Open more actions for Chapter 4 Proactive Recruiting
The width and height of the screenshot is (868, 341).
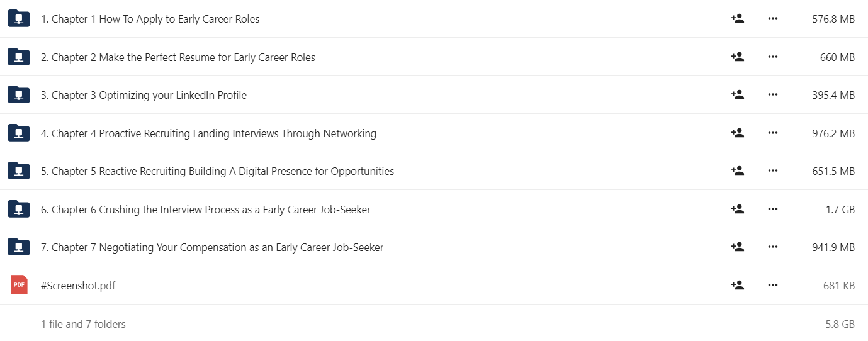tap(773, 133)
